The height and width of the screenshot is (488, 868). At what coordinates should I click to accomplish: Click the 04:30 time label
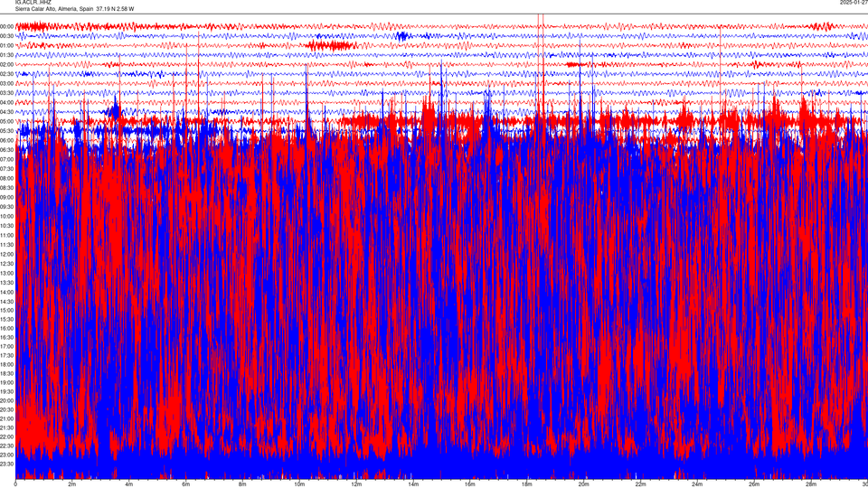(x=7, y=112)
